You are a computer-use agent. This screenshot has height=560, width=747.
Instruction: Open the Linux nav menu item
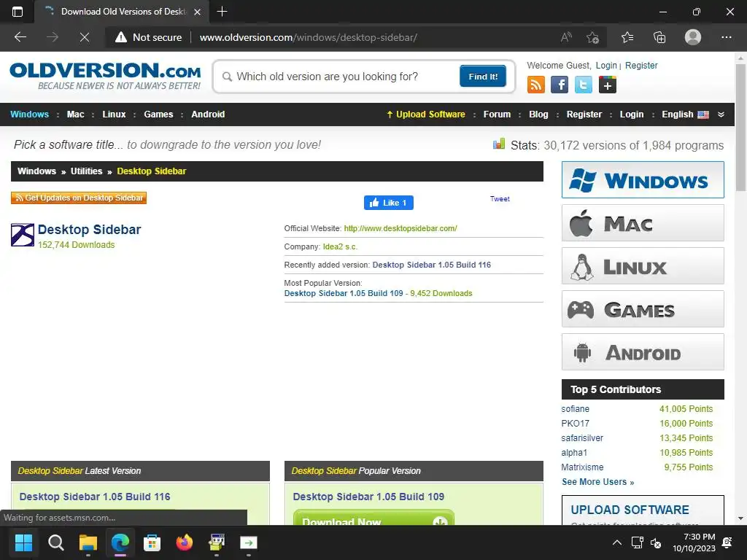click(x=114, y=114)
